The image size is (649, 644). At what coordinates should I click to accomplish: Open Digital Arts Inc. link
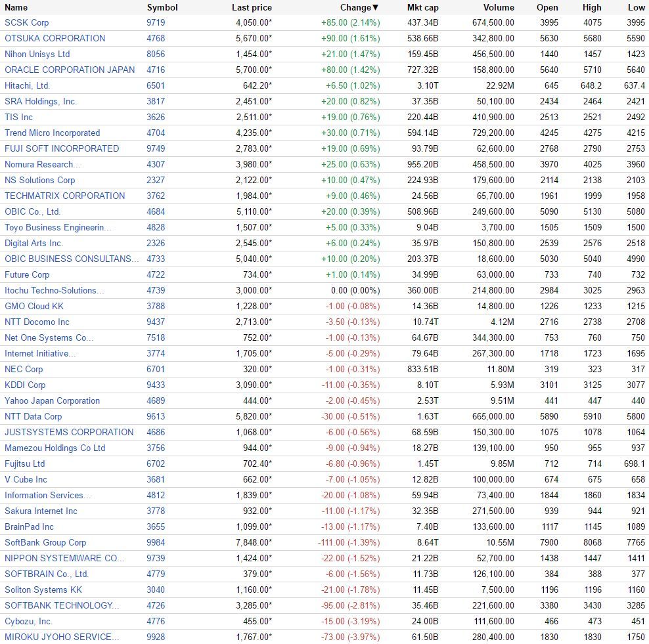[34, 243]
